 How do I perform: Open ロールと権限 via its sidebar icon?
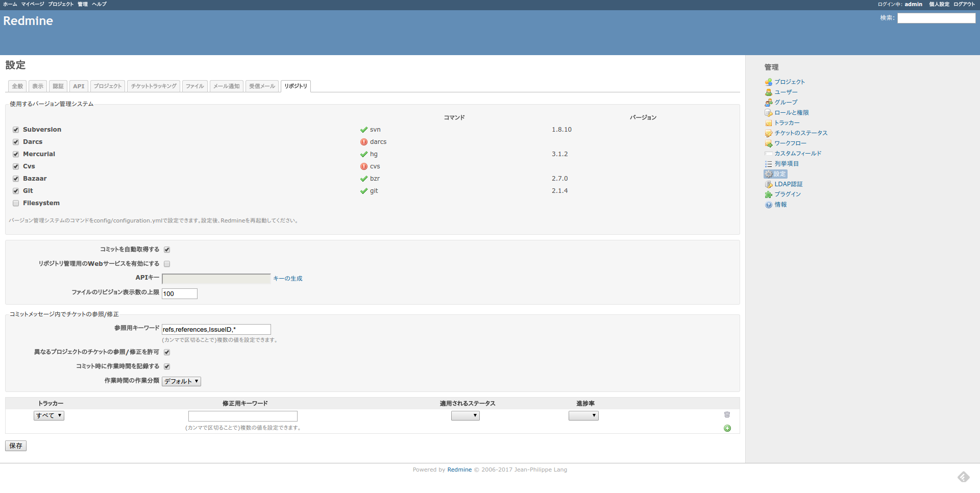point(769,113)
